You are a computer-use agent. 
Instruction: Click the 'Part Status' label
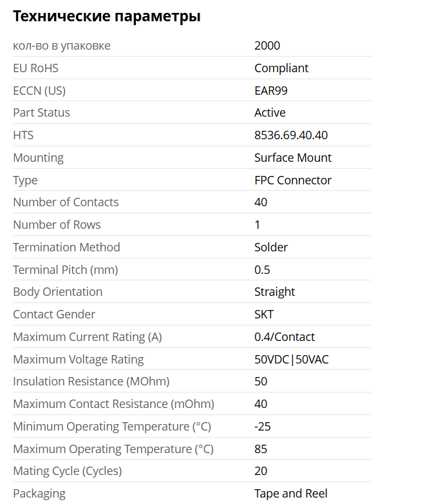pos(41,113)
